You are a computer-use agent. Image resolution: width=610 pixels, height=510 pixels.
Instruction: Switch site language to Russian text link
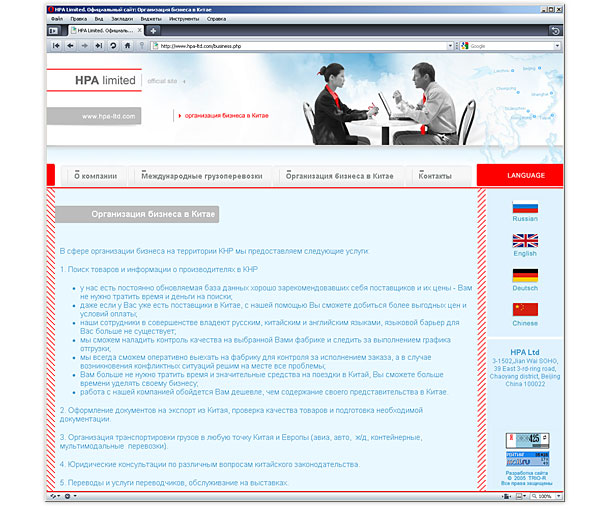[x=525, y=219]
